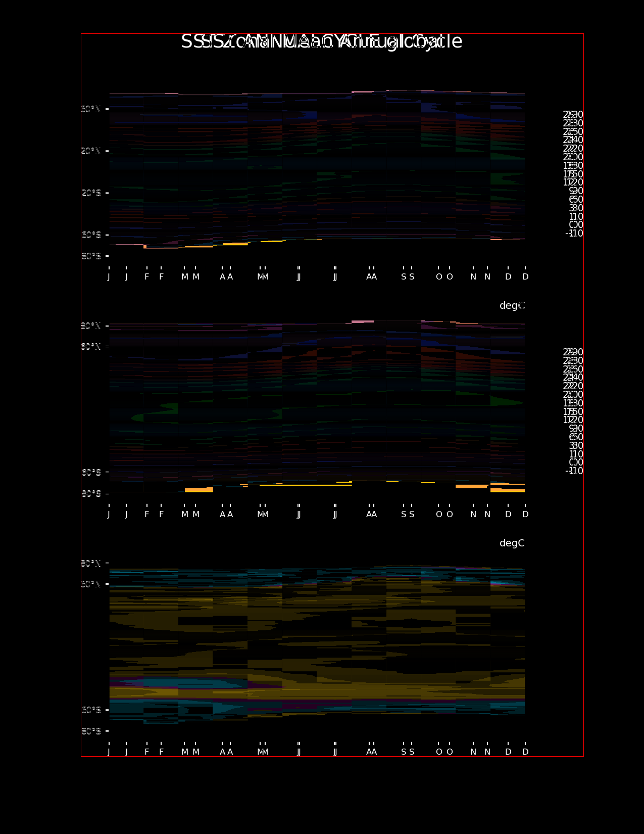The image size is (644, 834).
Task: Click the 80°N latitude label on bottom plot
Action: tap(91, 564)
